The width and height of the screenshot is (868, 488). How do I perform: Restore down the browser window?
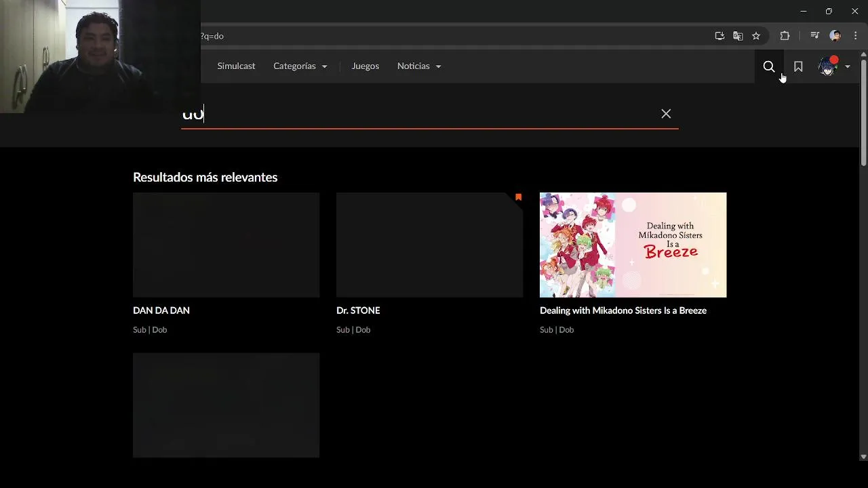[x=829, y=12]
